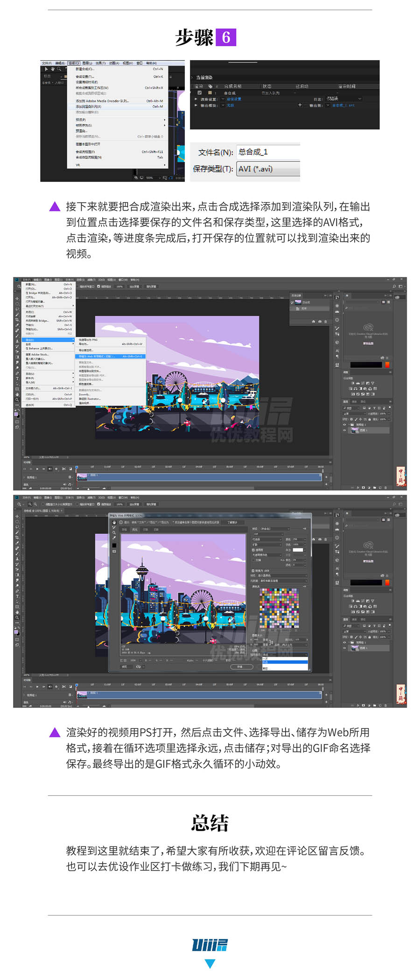Toggle the 转换为 sRGB checkbox
Viewport: 420px width, 980px height.
click(253, 571)
